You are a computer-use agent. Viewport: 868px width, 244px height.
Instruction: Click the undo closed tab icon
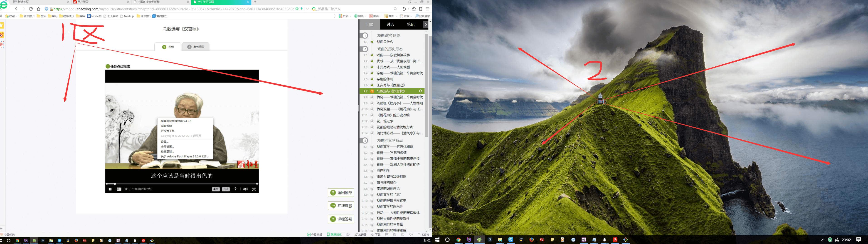[x=404, y=9]
